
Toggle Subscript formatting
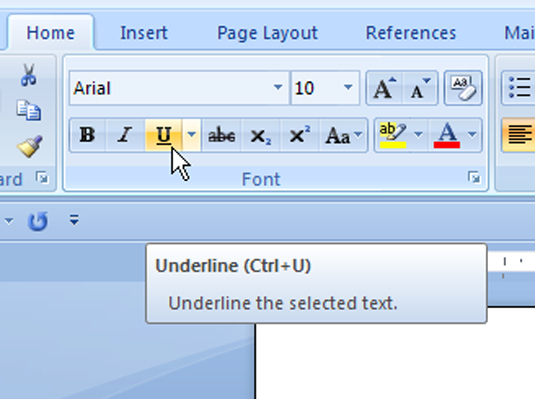[x=261, y=135]
